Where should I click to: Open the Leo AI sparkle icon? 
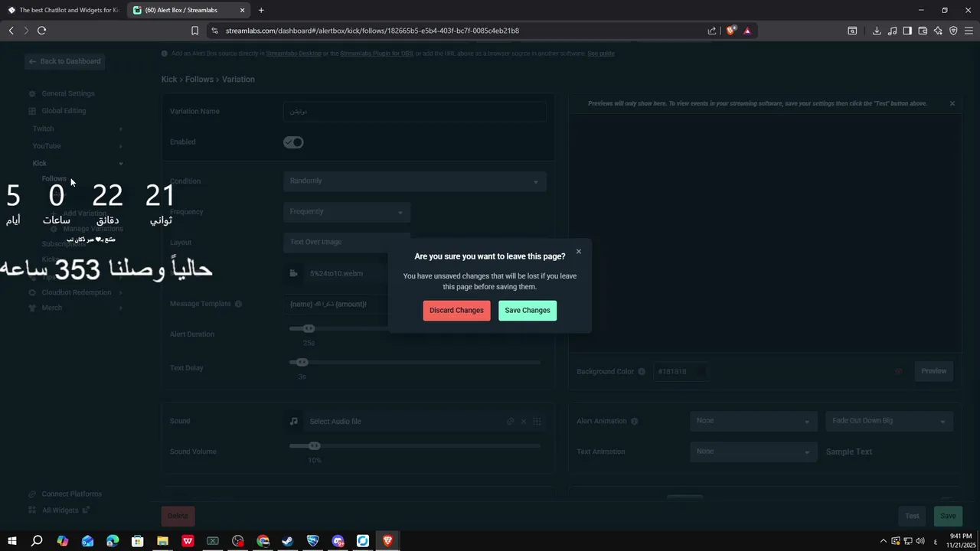pyautogui.click(x=938, y=31)
